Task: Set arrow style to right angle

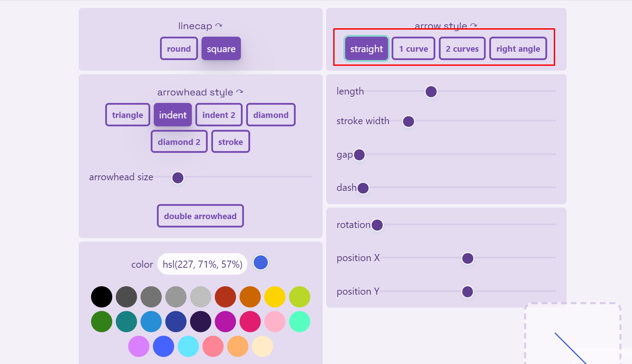Action: pyautogui.click(x=518, y=49)
